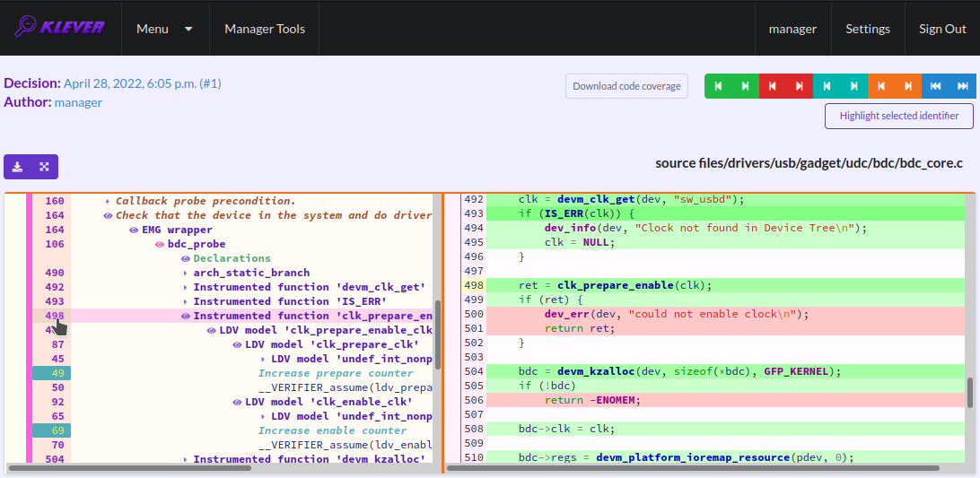Open Settings in top bar
980x478 pixels.
(x=868, y=29)
